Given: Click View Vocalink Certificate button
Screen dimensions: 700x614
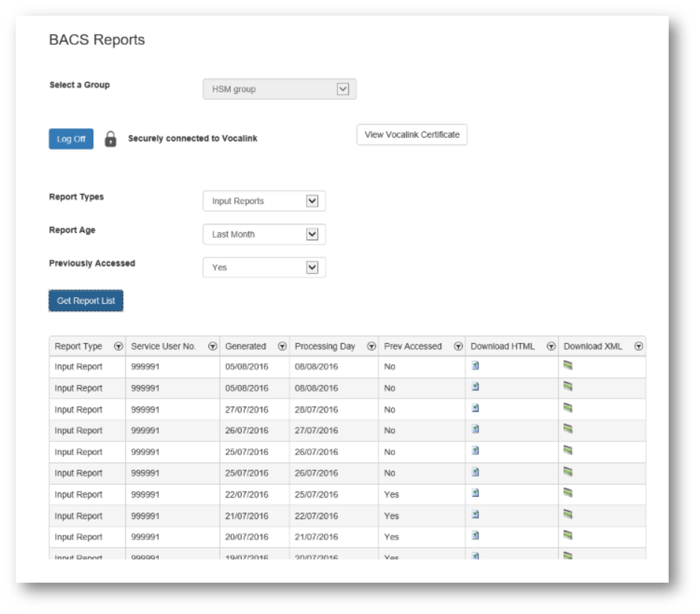Looking at the screenshot, I should (x=411, y=134).
